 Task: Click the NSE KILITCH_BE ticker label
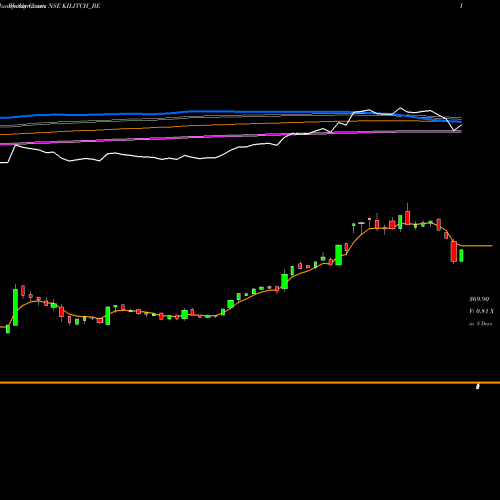click(x=74, y=6)
